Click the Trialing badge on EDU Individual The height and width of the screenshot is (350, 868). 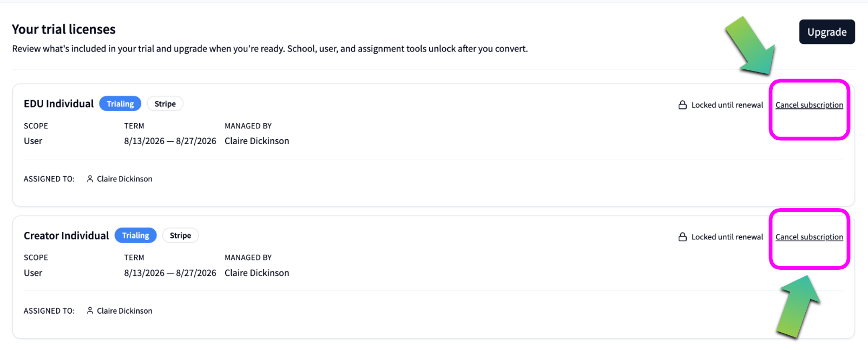pyautogui.click(x=120, y=103)
